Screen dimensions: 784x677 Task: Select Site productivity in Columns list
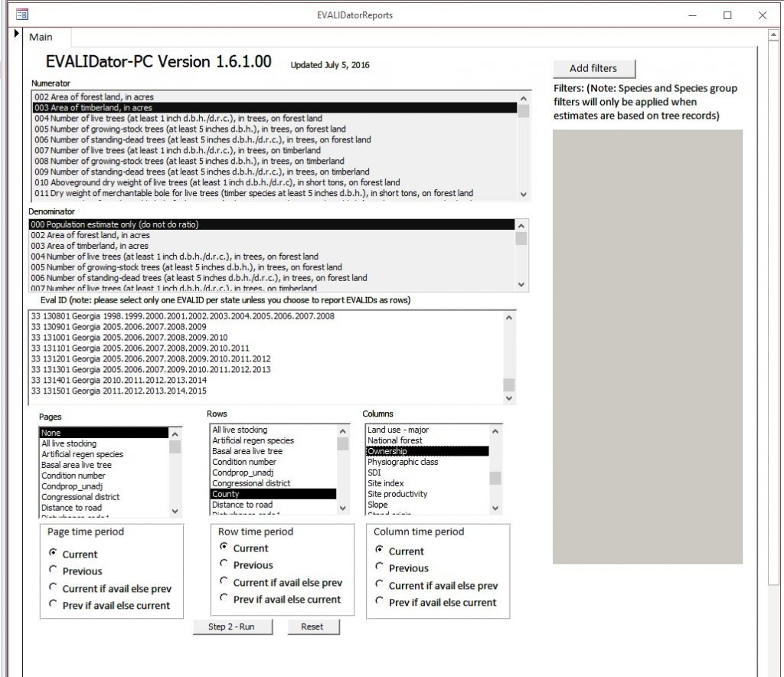pos(427,494)
